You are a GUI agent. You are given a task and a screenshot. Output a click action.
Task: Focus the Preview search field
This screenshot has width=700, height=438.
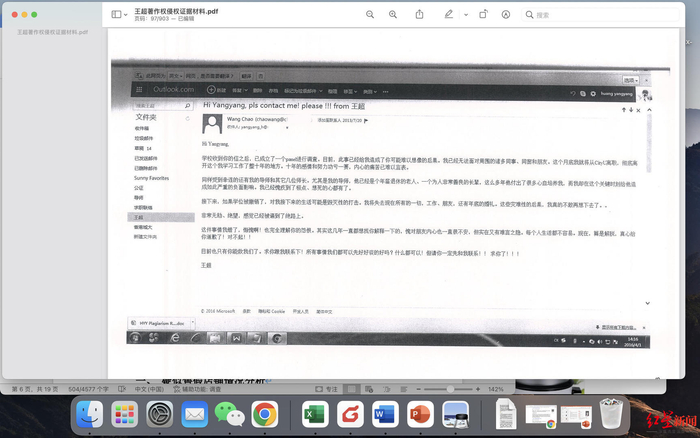pos(600,15)
